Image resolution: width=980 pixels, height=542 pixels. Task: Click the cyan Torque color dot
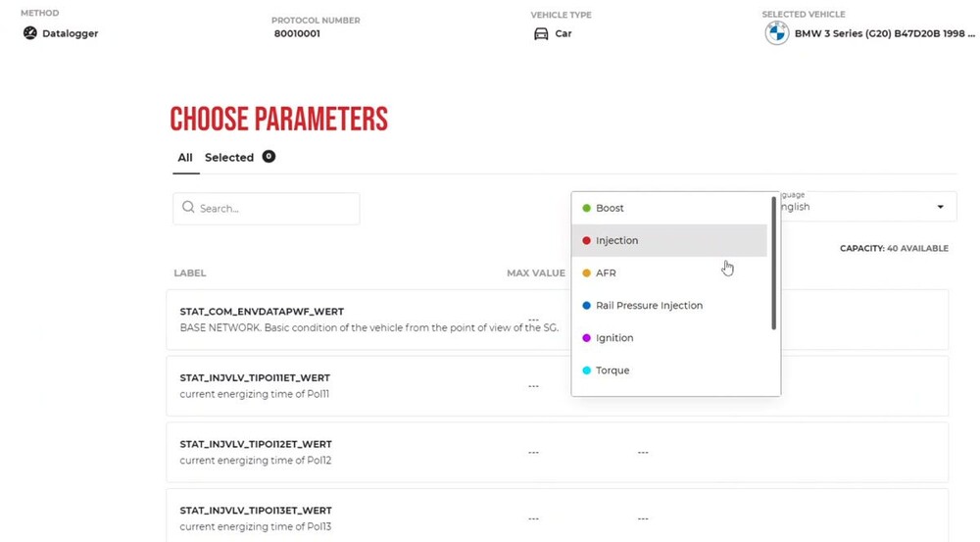586,370
